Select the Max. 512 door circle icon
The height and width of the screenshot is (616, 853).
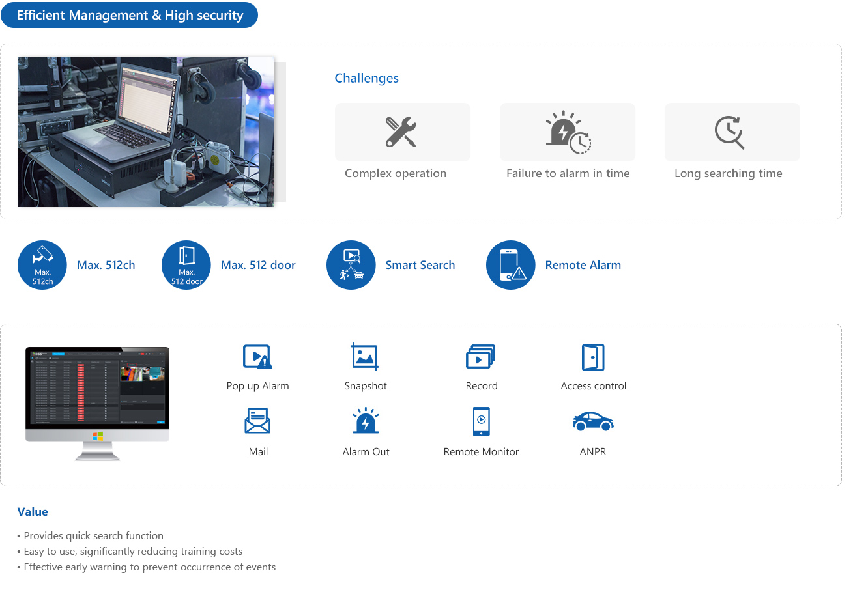point(186,265)
